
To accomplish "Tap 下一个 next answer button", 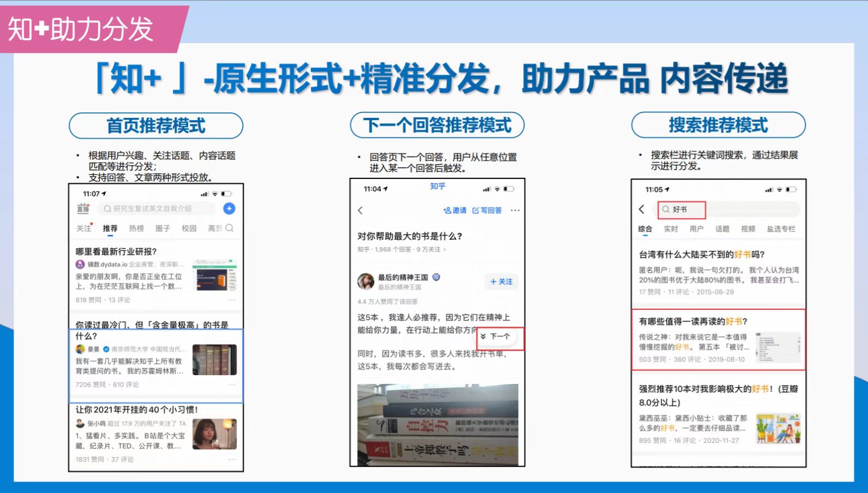I will tap(495, 336).
